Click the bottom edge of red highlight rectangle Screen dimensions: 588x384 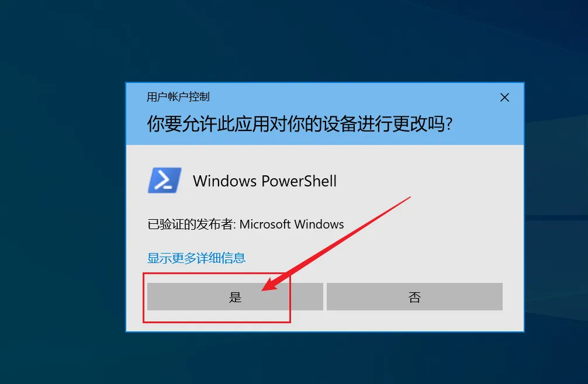click(217, 321)
